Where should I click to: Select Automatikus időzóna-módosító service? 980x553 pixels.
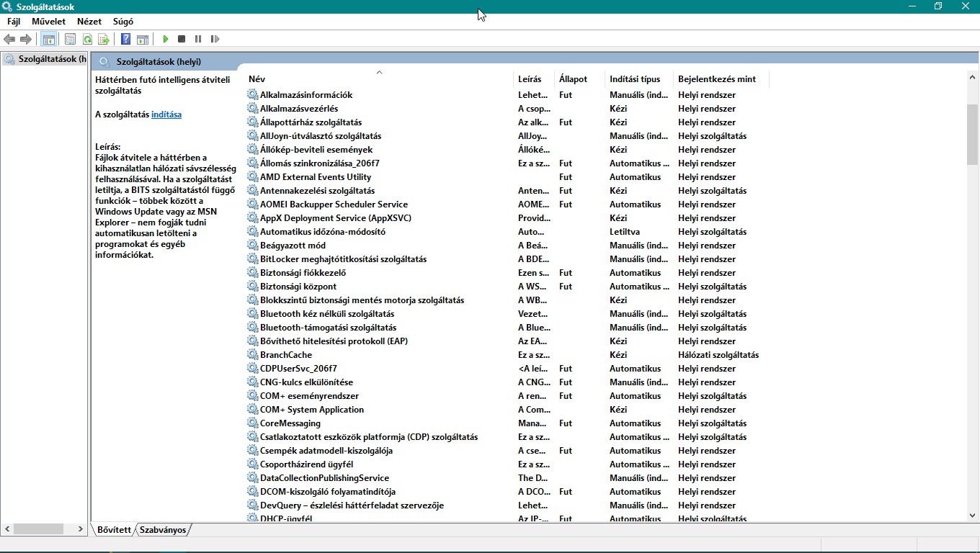[507, 231]
